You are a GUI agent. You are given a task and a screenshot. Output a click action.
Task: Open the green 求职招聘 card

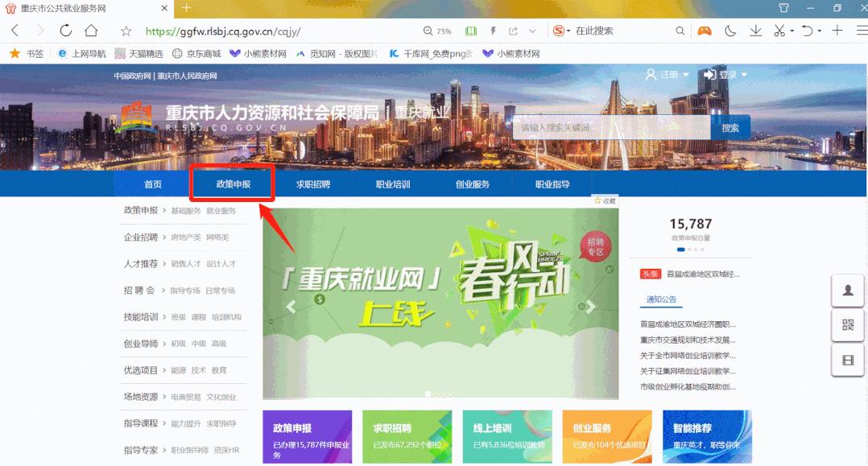click(407, 437)
